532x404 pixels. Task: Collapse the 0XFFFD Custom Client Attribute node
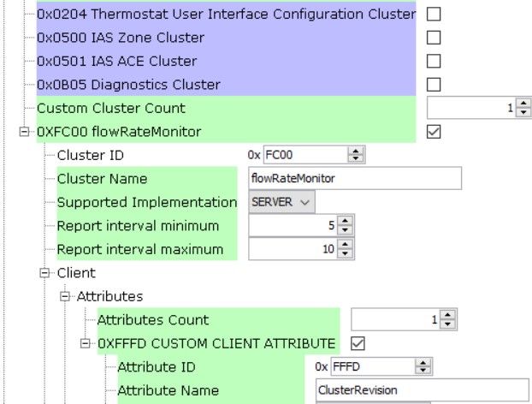pos(86,343)
